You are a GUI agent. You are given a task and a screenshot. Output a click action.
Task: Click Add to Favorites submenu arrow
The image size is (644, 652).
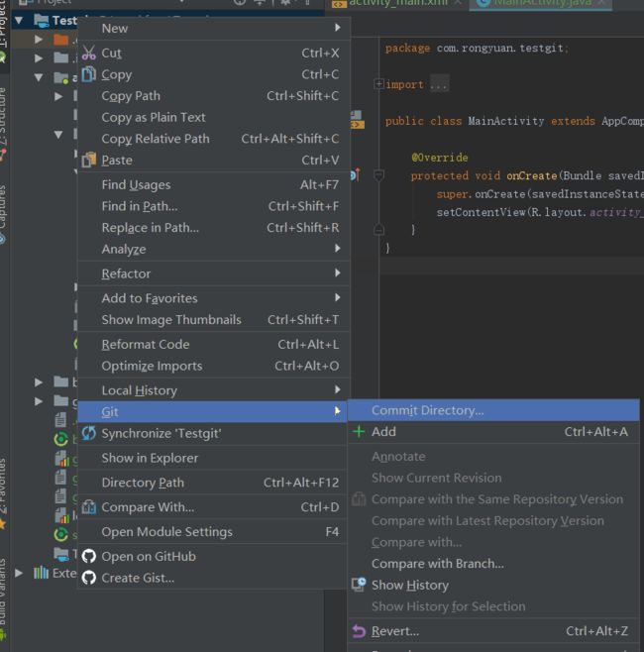click(338, 297)
